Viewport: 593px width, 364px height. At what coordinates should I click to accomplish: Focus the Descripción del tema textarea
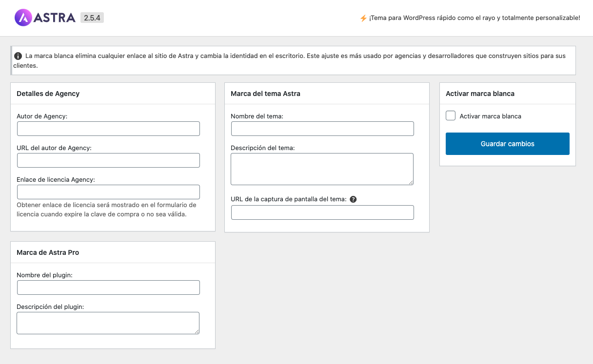pos(322,169)
